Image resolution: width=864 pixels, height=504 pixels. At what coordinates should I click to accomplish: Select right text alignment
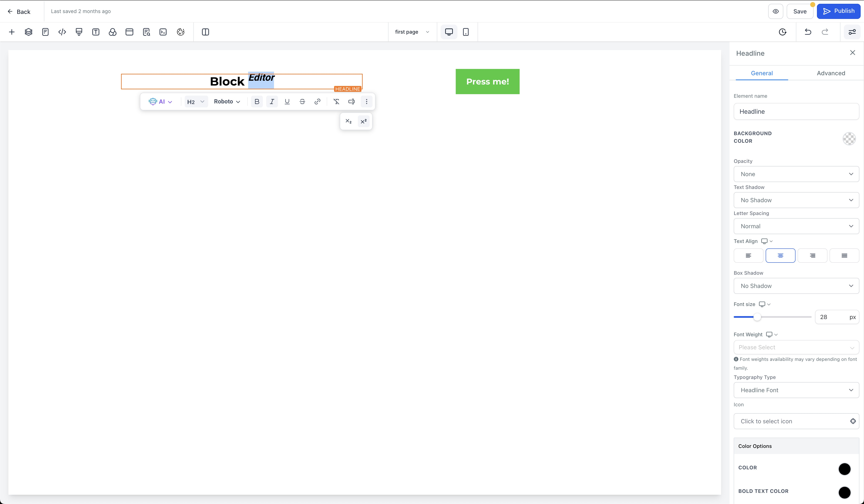(x=812, y=255)
